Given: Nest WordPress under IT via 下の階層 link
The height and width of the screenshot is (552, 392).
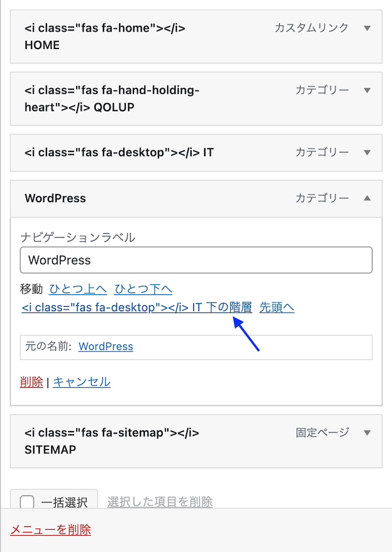Looking at the screenshot, I should tap(137, 307).
